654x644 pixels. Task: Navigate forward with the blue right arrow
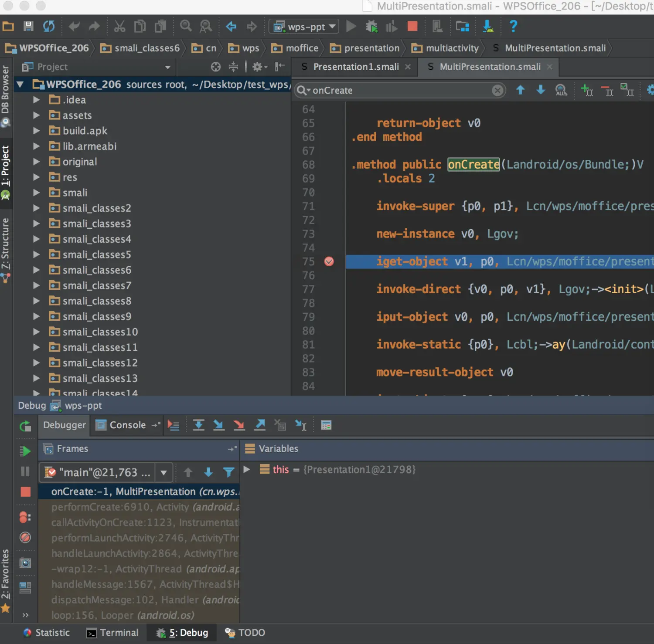pyautogui.click(x=252, y=27)
